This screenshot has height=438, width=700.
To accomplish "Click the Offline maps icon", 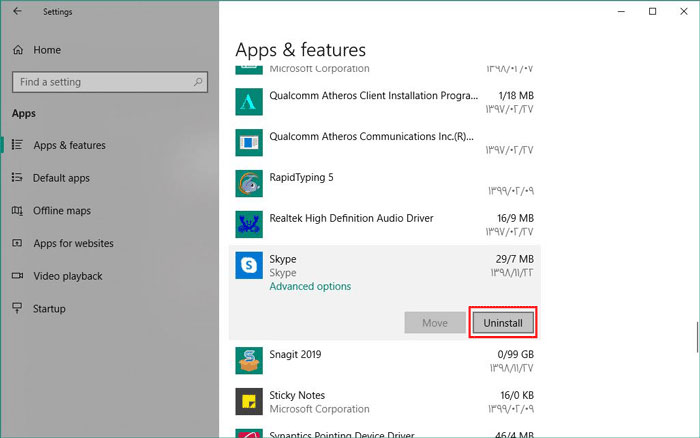I will (17, 210).
